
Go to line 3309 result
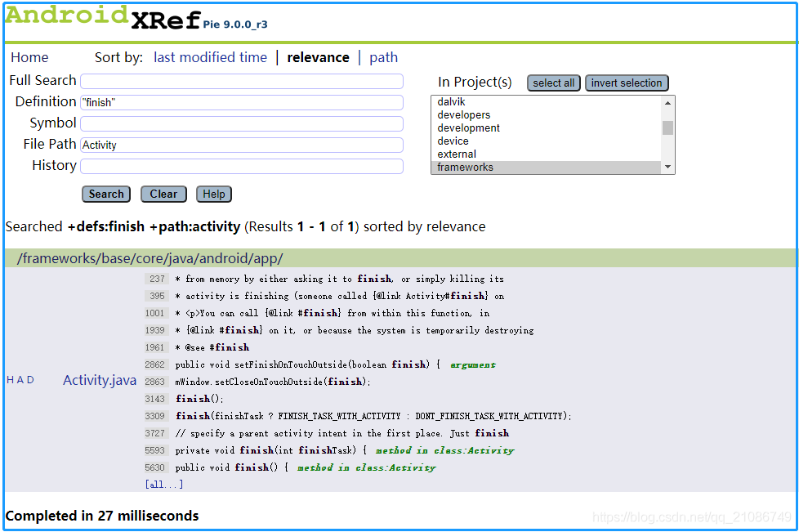point(359,416)
